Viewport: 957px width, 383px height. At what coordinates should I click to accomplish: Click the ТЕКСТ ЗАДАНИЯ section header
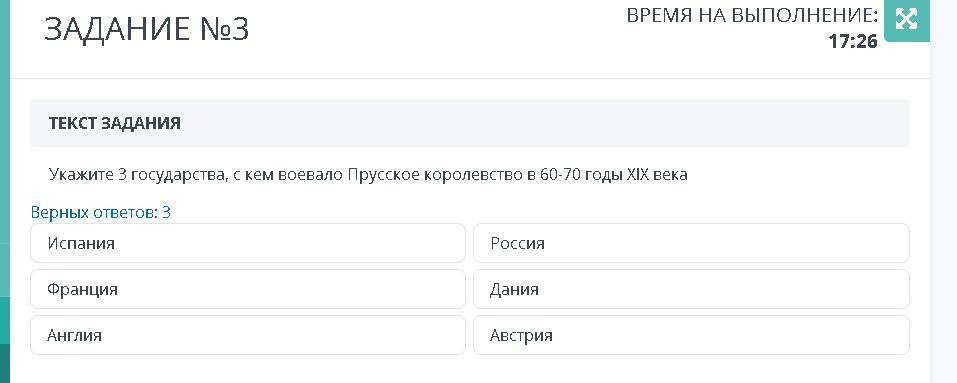click(x=115, y=123)
